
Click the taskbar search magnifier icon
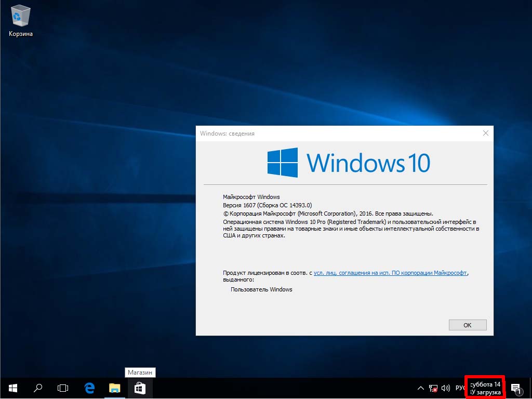click(x=38, y=388)
